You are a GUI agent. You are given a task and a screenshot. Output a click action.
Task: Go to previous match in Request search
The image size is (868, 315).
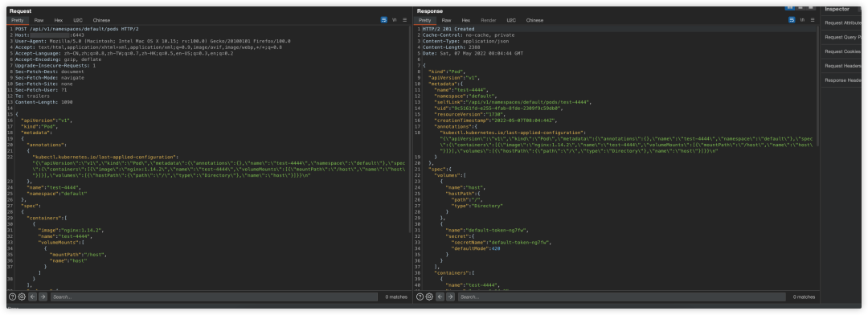click(33, 297)
